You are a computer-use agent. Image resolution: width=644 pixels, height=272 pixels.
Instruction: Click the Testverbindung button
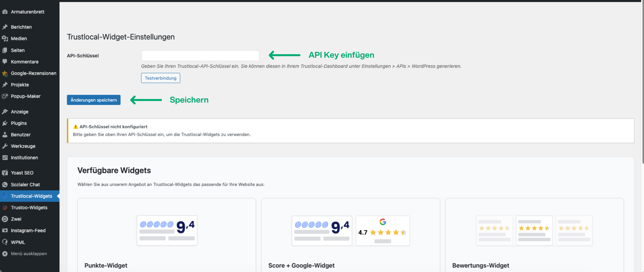click(160, 78)
